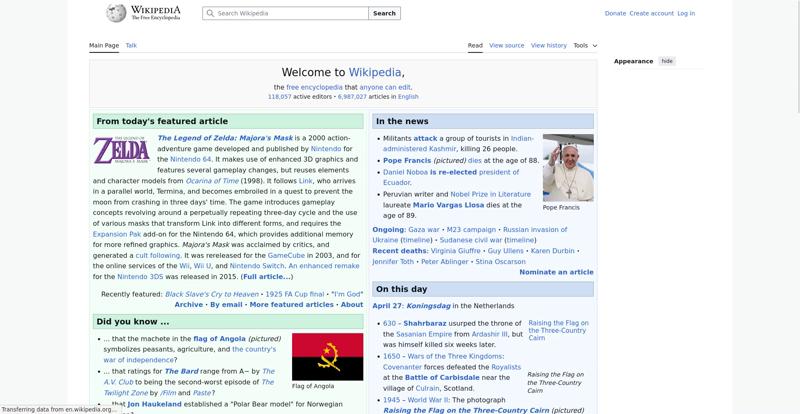Click the Create account link
Image resolution: width=800 pixels, height=414 pixels.
(x=652, y=13)
